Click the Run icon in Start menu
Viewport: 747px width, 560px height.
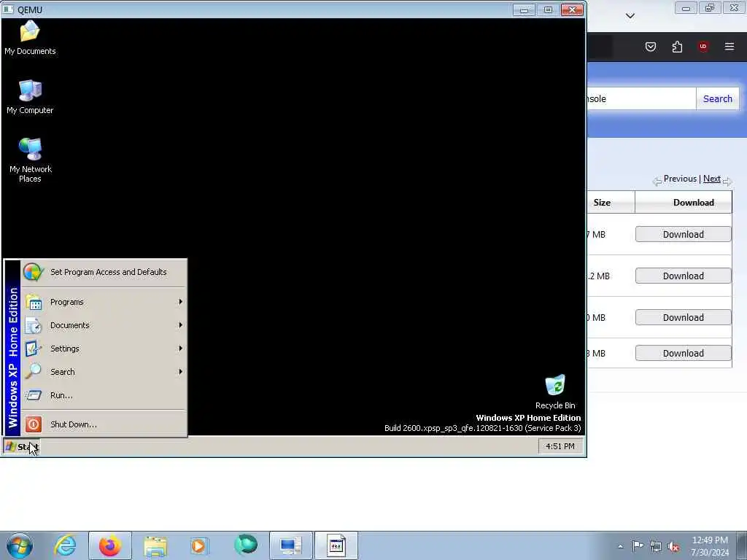[x=34, y=395]
